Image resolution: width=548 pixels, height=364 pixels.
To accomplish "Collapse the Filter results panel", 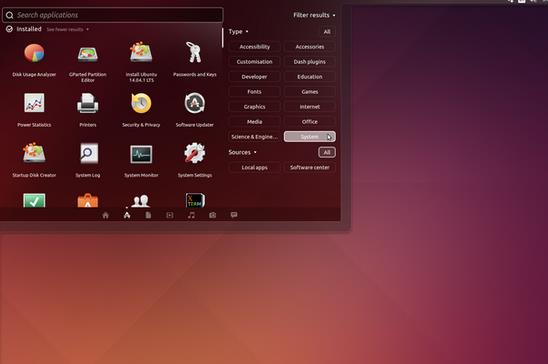I will (314, 15).
